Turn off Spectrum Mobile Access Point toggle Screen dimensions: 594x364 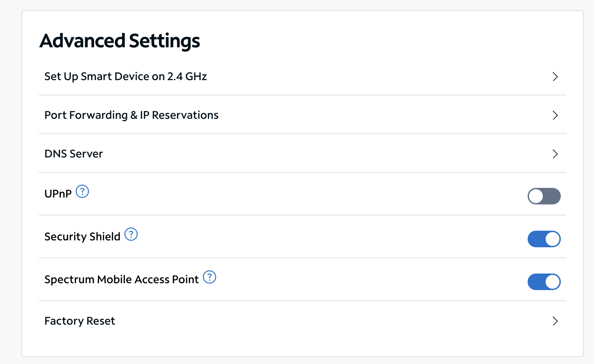pos(544,282)
